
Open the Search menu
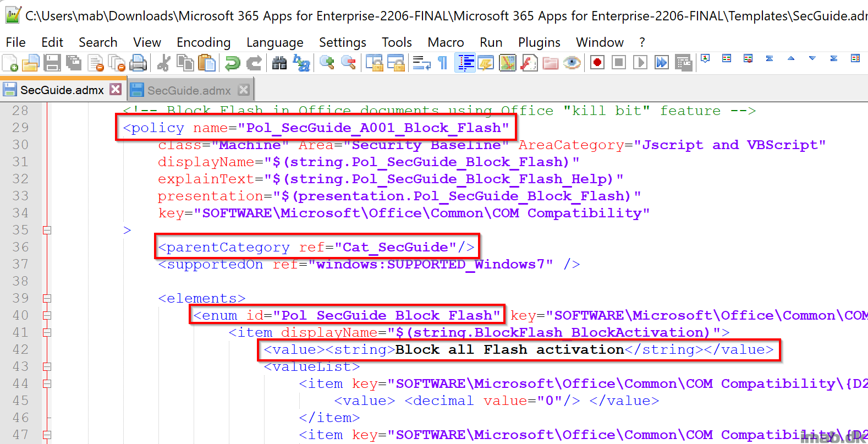(x=98, y=42)
